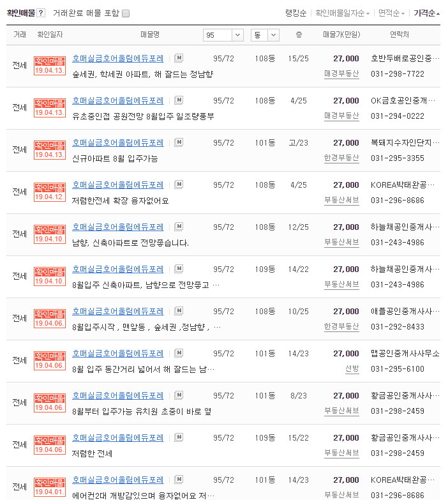Click phone number 031-295-6100
The width and height of the screenshot is (448, 500).
(x=398, y=369)
